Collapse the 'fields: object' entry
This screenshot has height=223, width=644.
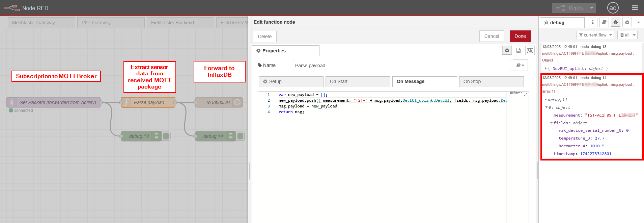click(552, 123)
